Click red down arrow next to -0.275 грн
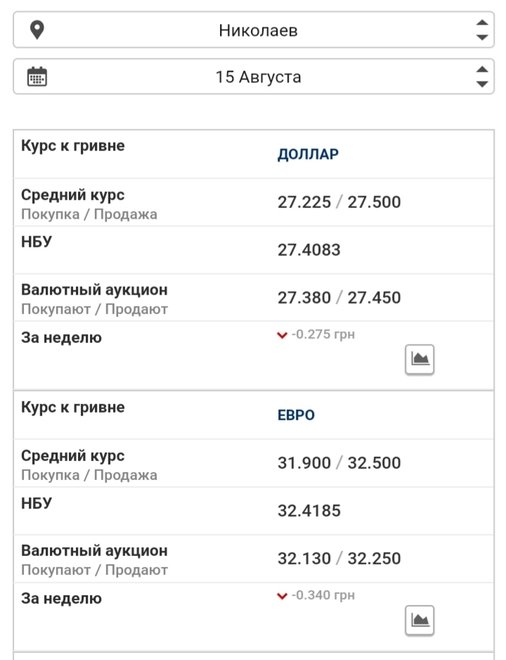Image resolution: width=506 pixels, height=660 pixels. [x=282, y=335]
